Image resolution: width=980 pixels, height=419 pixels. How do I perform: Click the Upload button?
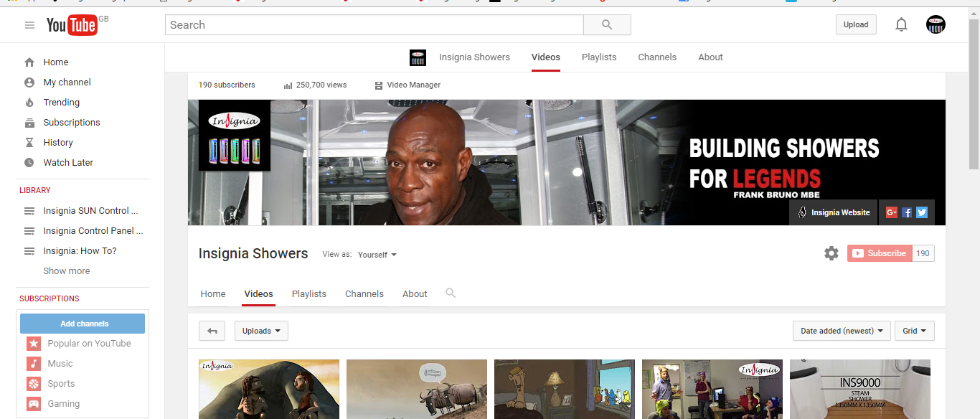pos(856,24)
